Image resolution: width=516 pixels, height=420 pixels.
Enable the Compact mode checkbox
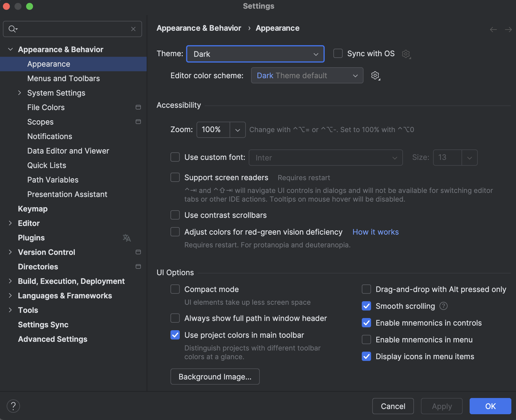point(175,289)
